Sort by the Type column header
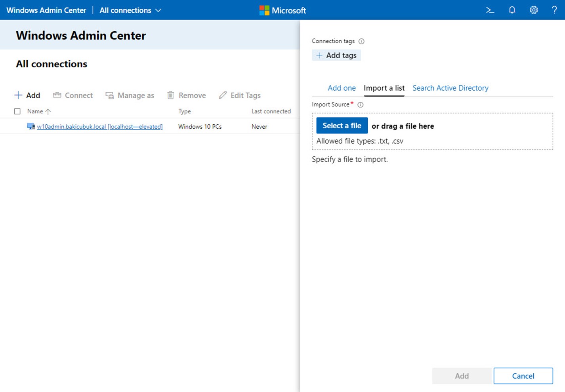Viewport: 565px width, 392px height. point(185,112)
